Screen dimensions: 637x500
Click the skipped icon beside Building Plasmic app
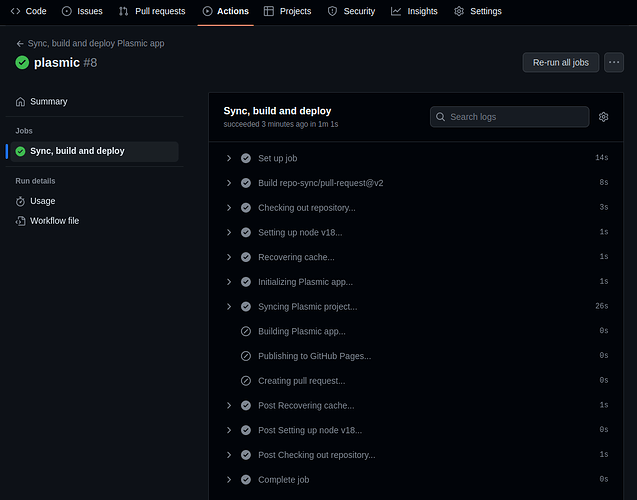(x=246, y=331)
